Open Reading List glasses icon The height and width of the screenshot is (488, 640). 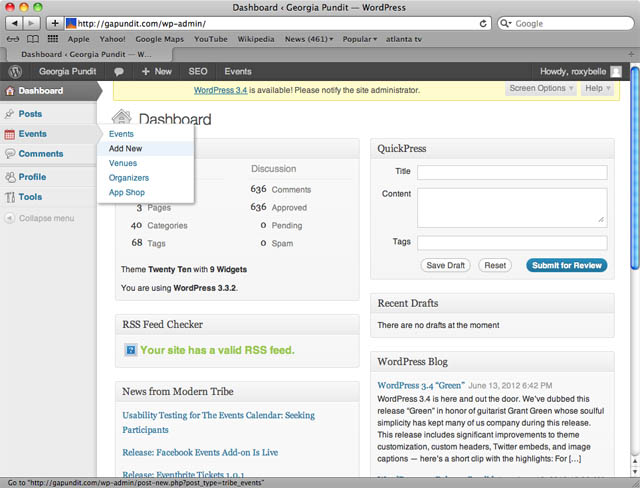click(13, 39)
